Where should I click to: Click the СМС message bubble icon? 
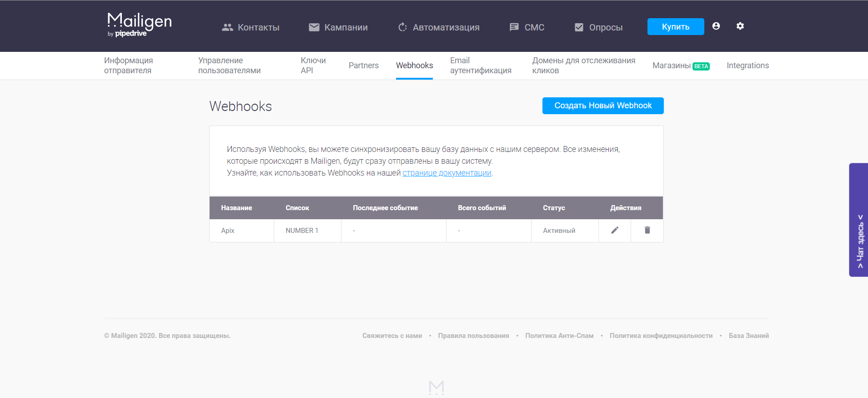pyautogui.click(x=514, y=27)
